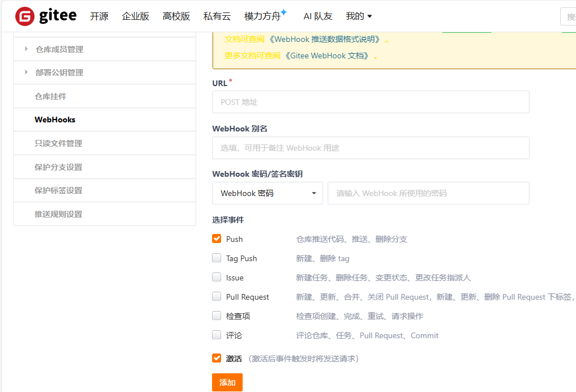Open the 《WebHook 推送数据格式说明》 link
This screenshot has height=392, width=576.
pyautogui.click(x=325, y=39)
